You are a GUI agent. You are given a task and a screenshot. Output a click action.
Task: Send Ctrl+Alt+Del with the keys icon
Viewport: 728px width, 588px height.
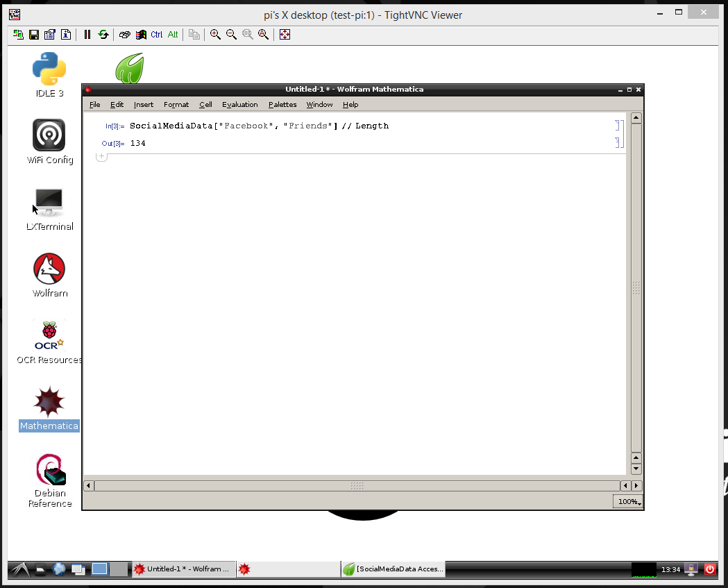click(x=124, y=35)
